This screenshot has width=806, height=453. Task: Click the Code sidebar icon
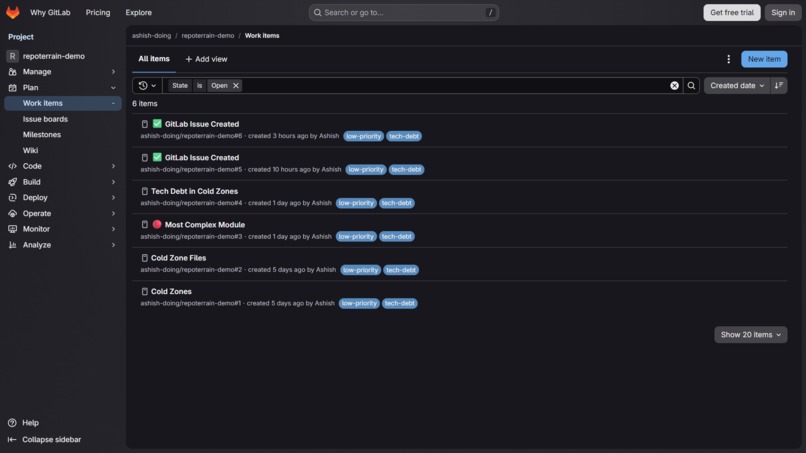pyautogui.click(x=12, y=166)
